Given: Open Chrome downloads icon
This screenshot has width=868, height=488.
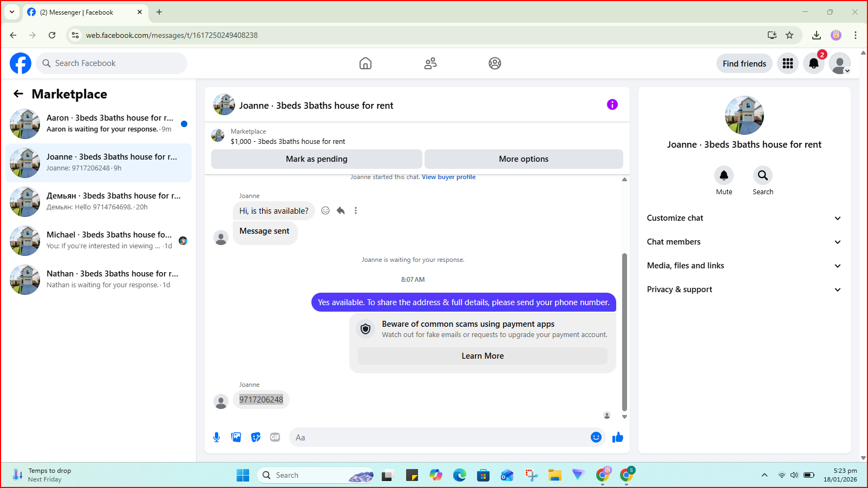Looking at the screenshot, I should click(817, 35).
